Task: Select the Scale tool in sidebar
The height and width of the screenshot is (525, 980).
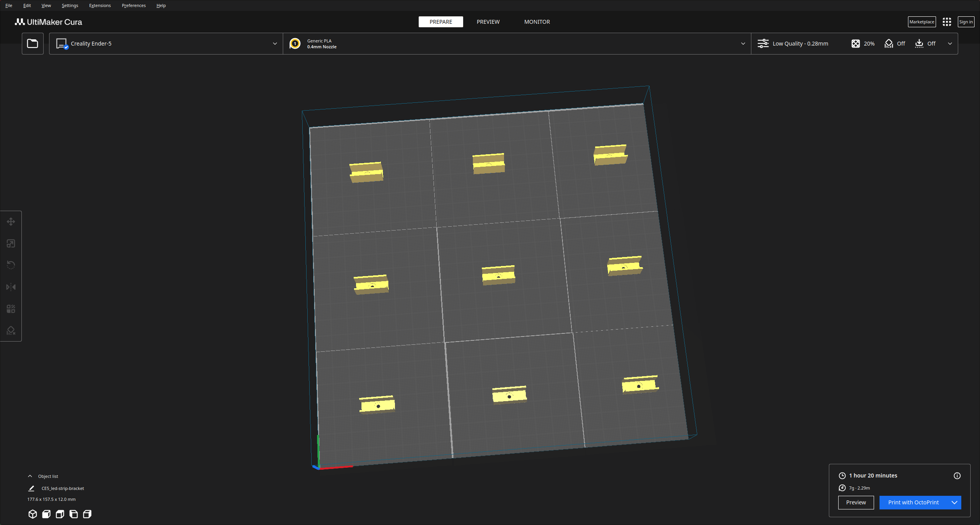Action: (x=11, y=243)
